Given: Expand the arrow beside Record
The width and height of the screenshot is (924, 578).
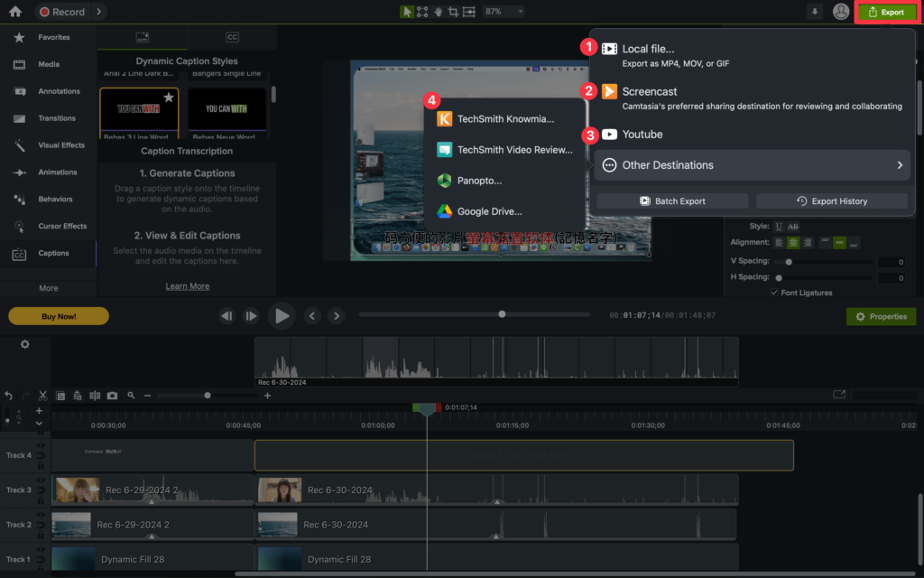Looking at the screenshot, I should pyautogui.click(x=99, y=11).
